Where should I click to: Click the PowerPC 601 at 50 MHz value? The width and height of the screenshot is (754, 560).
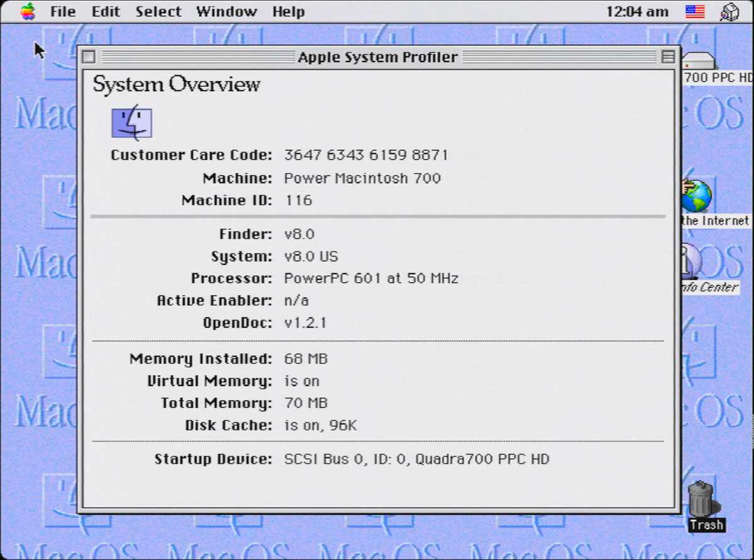371,278
